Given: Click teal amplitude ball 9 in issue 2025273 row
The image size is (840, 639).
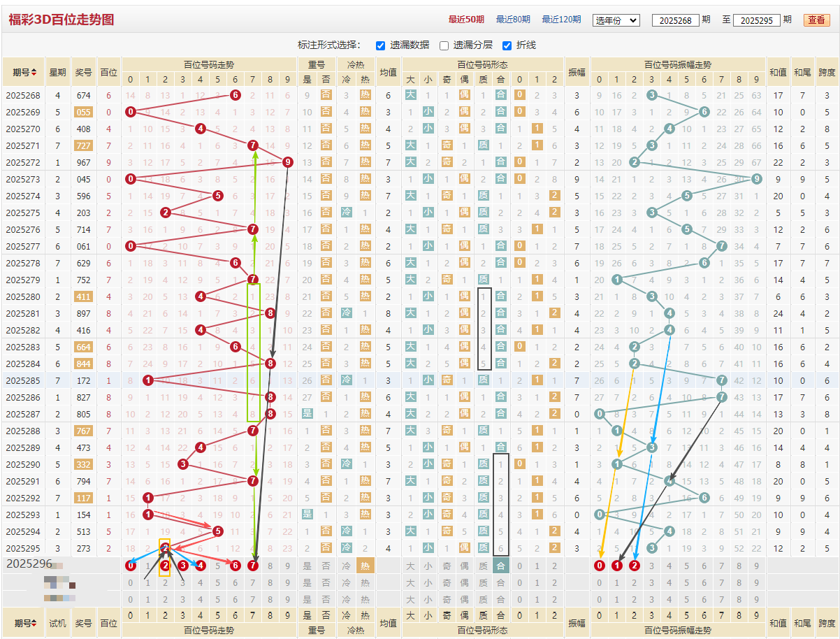Looking at the screenshot, I should [757, 179].
